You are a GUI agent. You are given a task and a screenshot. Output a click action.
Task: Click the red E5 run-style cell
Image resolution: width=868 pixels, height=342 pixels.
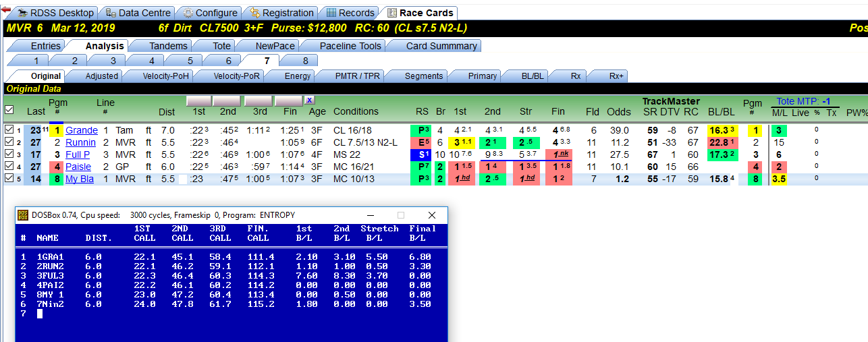(422, 142)
